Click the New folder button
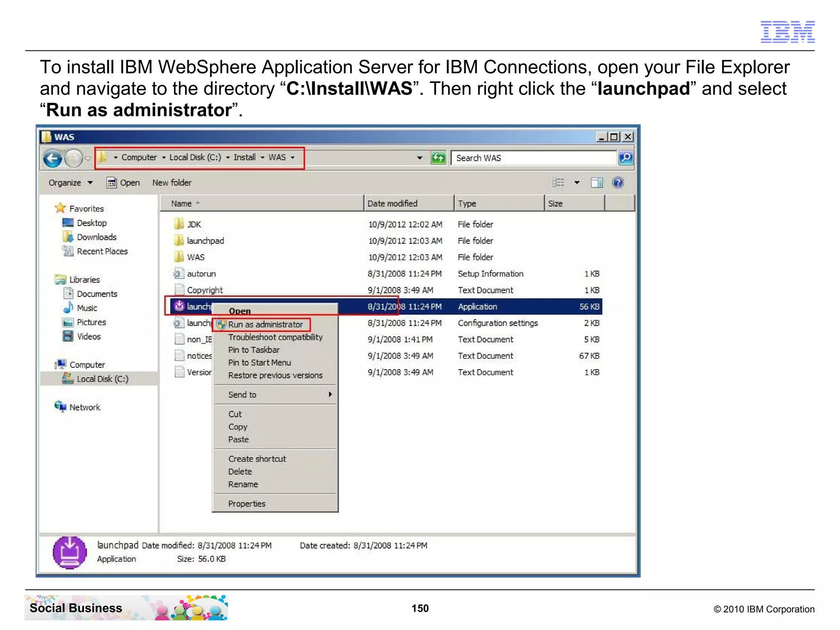The width and height of the screenshot is (840, 630). 172,183
